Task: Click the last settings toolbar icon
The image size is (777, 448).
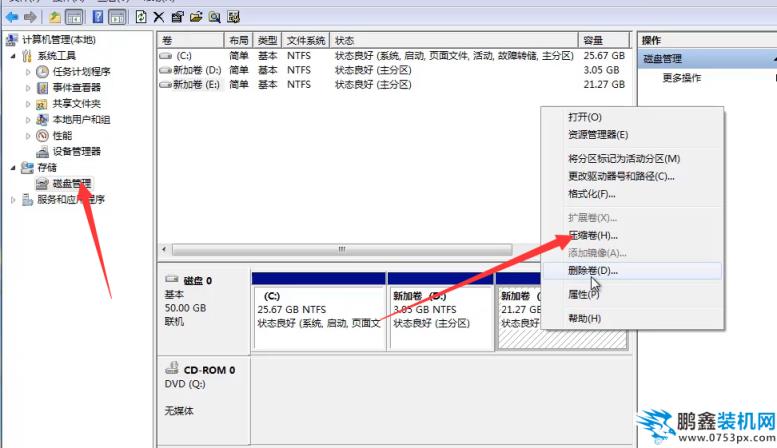Action: (233, 17)
